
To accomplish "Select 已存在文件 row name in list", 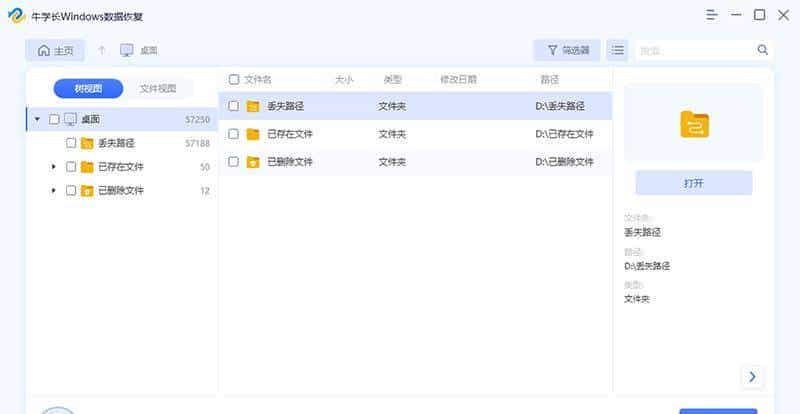I will coord(290,134).
